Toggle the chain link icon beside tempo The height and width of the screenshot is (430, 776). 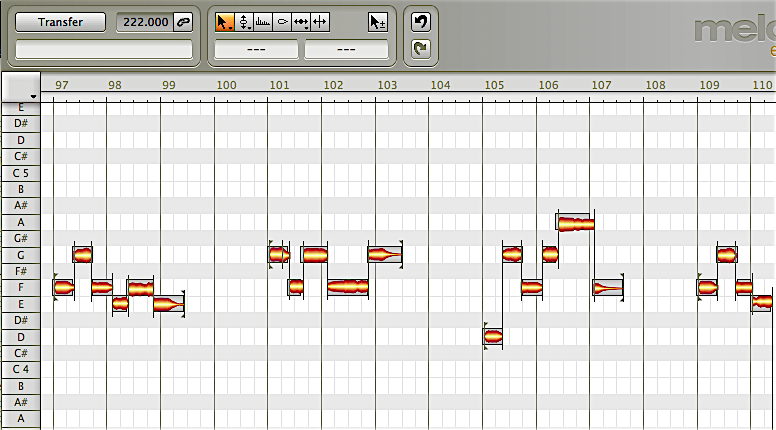pos(183,22)
